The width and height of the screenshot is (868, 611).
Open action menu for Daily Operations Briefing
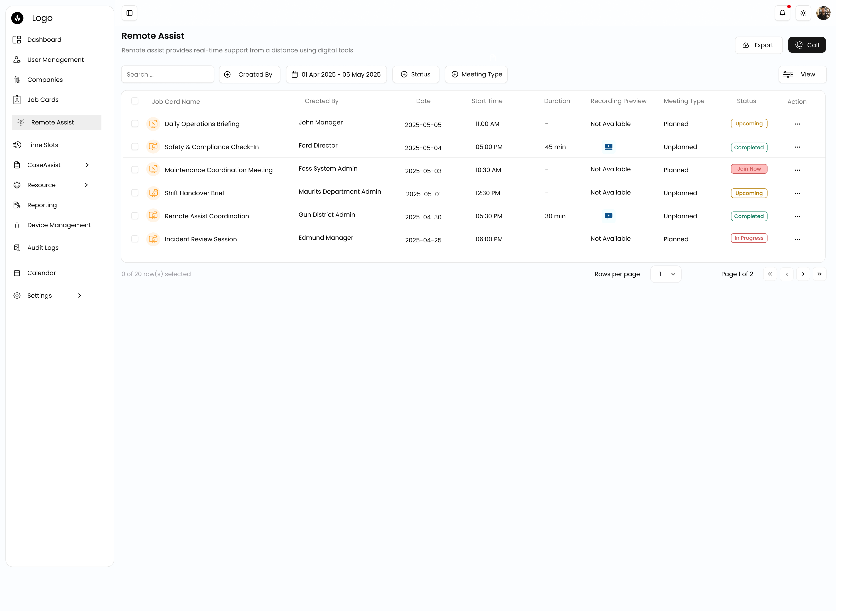(797, 124)
